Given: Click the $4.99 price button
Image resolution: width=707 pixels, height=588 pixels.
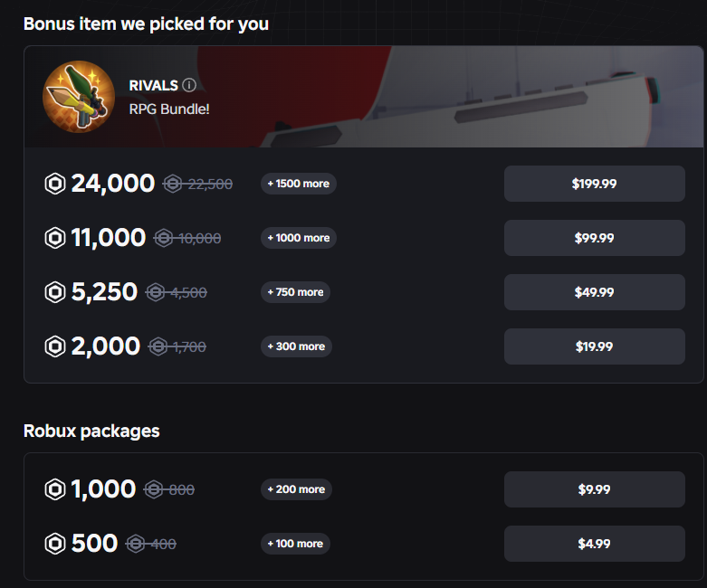Looking at the screenshot, I should pyautogui.click(x=594, y=544).
